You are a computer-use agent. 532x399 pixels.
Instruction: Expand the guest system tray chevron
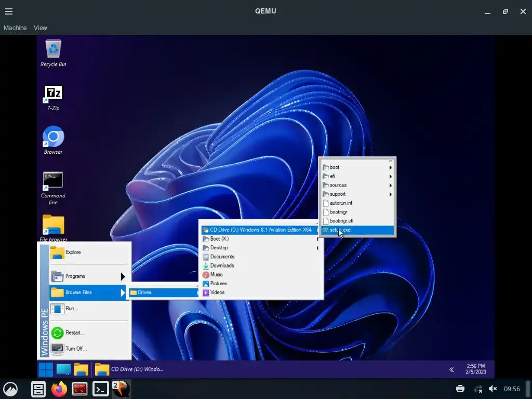tap(451, 369)
